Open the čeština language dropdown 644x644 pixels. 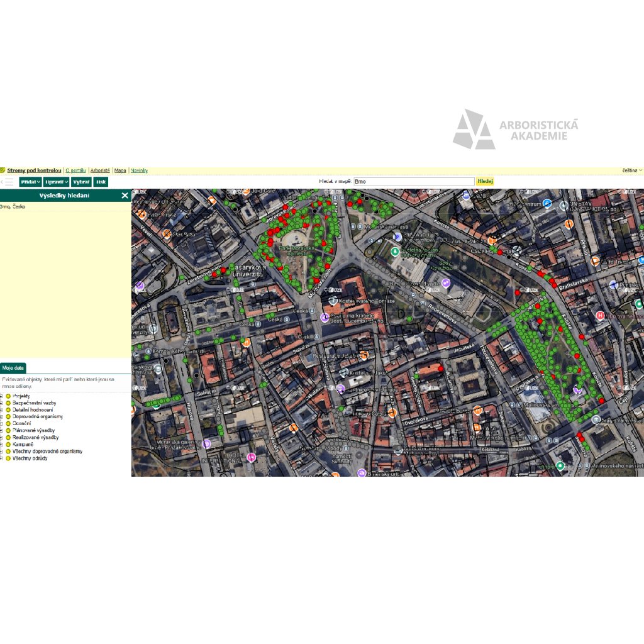[x=632, y=170]
